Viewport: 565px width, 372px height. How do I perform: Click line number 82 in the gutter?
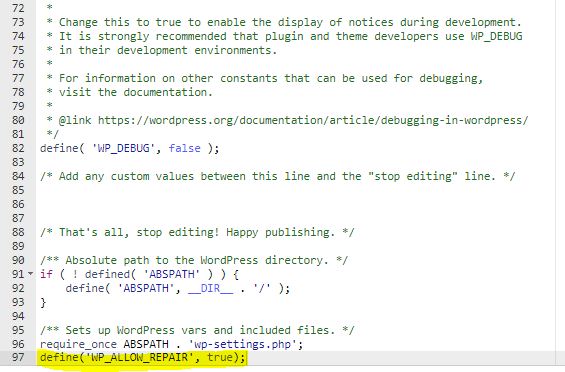[x=18, y=148]
